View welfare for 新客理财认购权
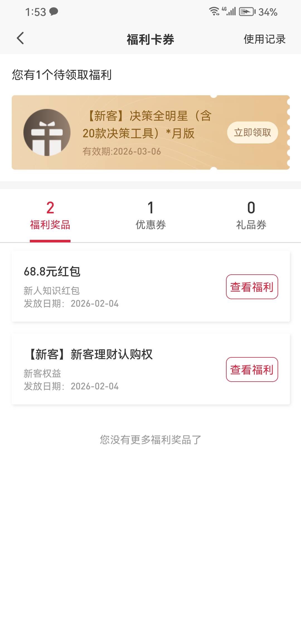The image size is (301, 644). [x=252, y=370]
